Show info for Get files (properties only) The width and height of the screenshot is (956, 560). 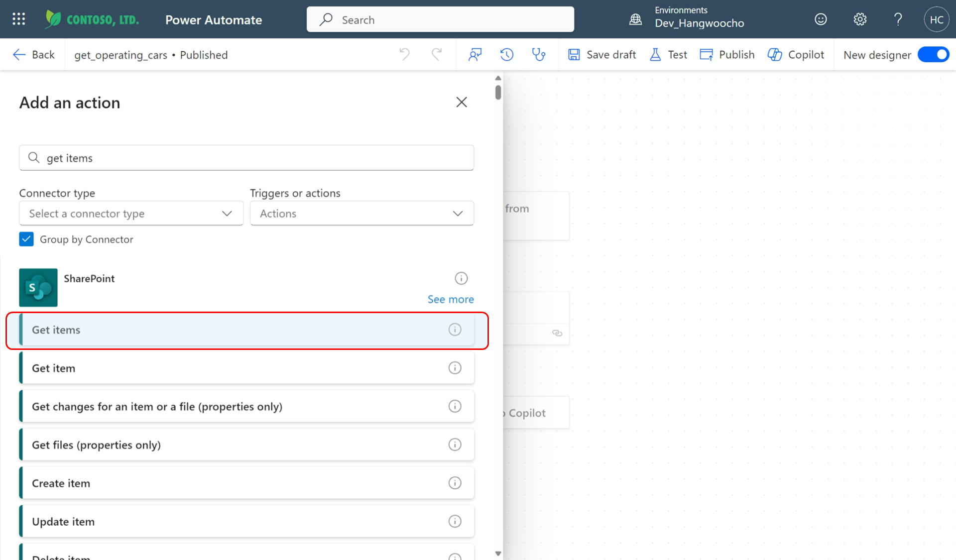[455, 445]
